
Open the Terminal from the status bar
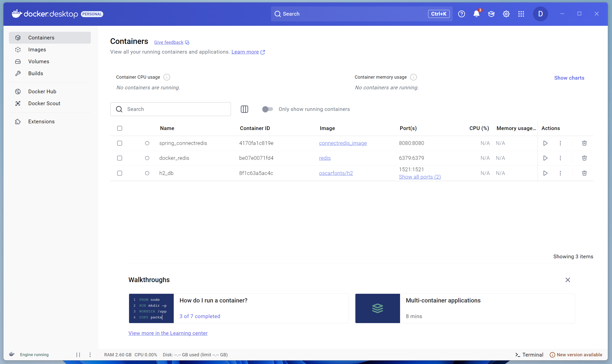(529, 355)
